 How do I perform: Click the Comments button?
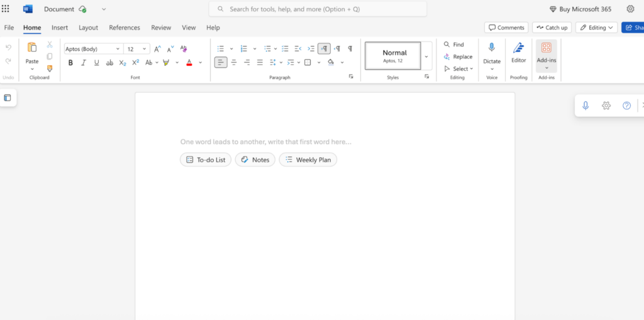coord(506,28)
